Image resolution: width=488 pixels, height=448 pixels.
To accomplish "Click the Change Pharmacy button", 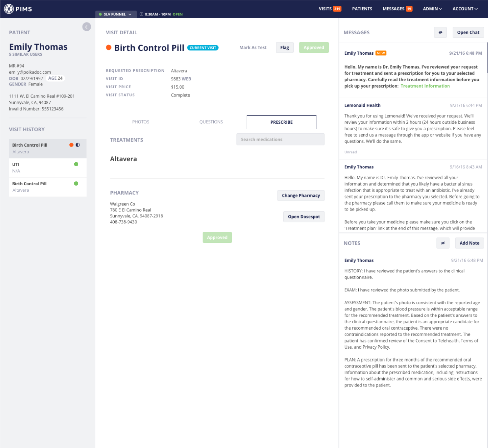I will [301, 196].
